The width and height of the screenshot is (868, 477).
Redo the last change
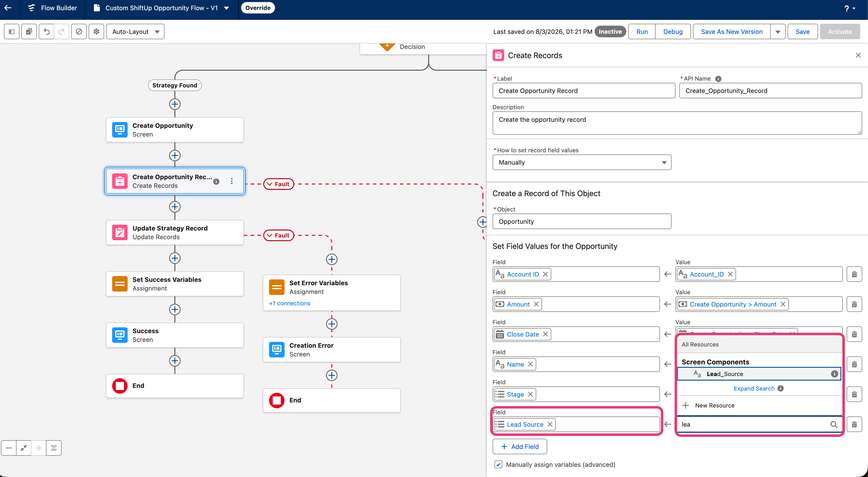point(61,32)
